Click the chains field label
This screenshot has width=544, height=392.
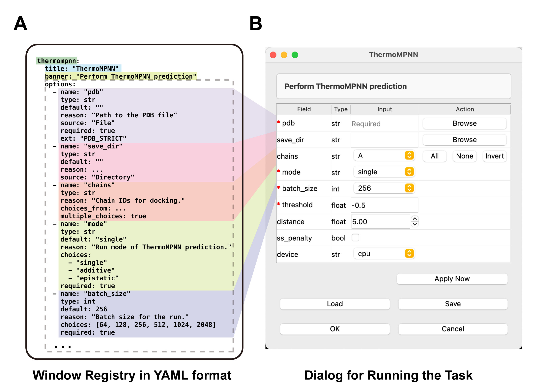tap(287, 156)
